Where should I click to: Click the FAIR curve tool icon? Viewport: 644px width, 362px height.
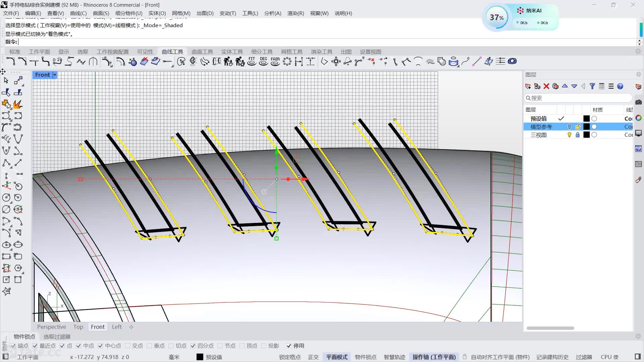275,61
